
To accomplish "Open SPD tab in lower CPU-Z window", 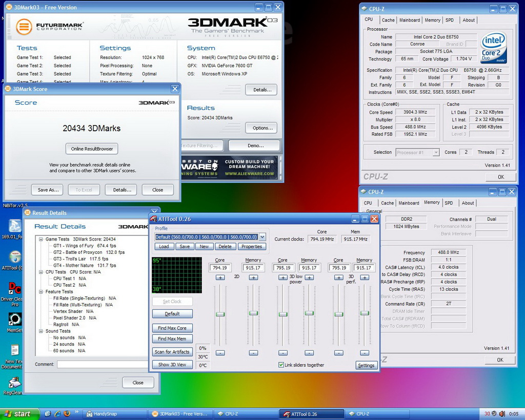I will pos(449,203).
